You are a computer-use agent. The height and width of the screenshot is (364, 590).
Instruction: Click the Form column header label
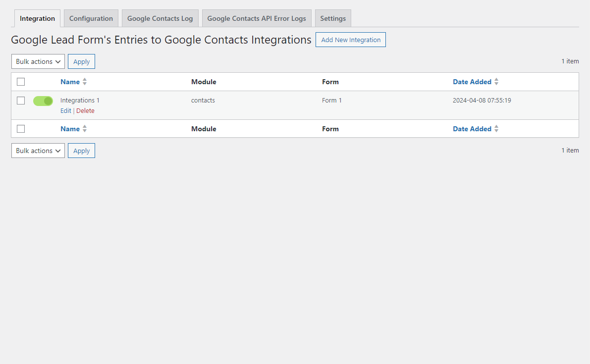click(330, 82)
